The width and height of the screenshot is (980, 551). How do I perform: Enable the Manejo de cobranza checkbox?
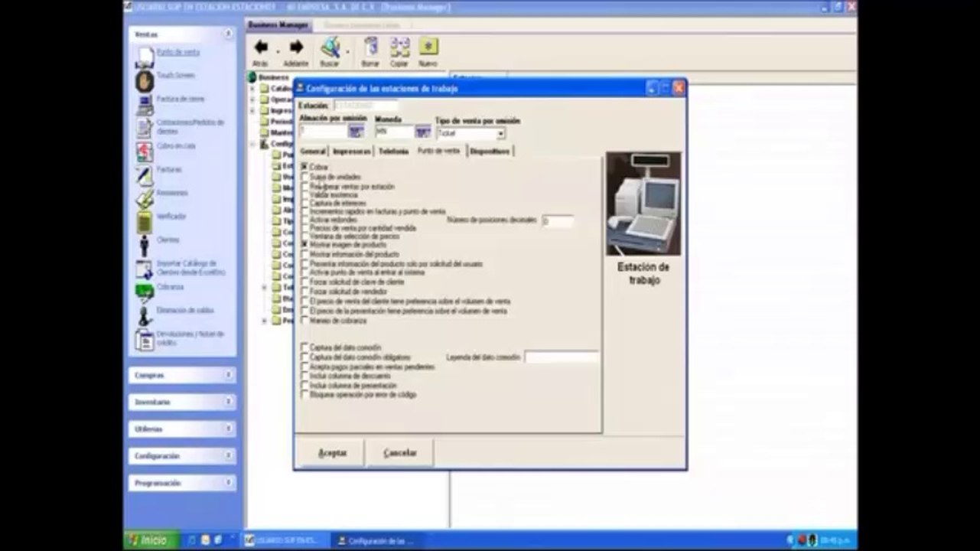click(x=305, y=321)
